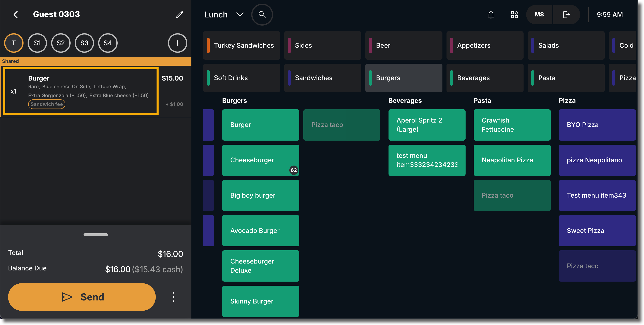The height and width of the screenshot is (325, 644).
Task: Select seat S4
Action: click(x=108, y=43)
